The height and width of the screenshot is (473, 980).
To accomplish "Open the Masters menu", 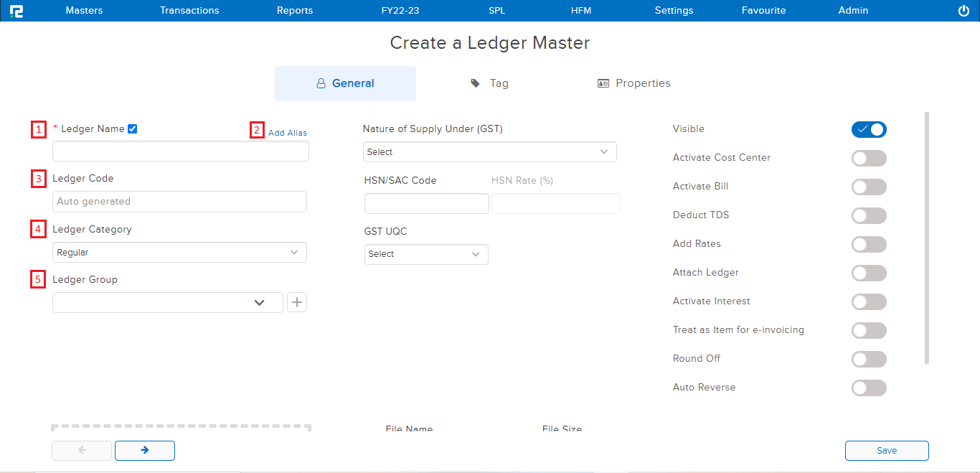I will (84, 11).
